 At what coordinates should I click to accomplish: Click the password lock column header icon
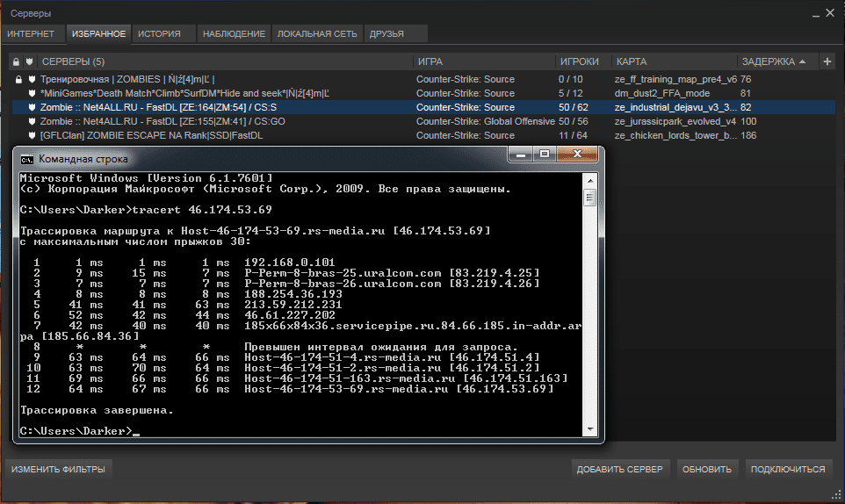click(16, 61)
